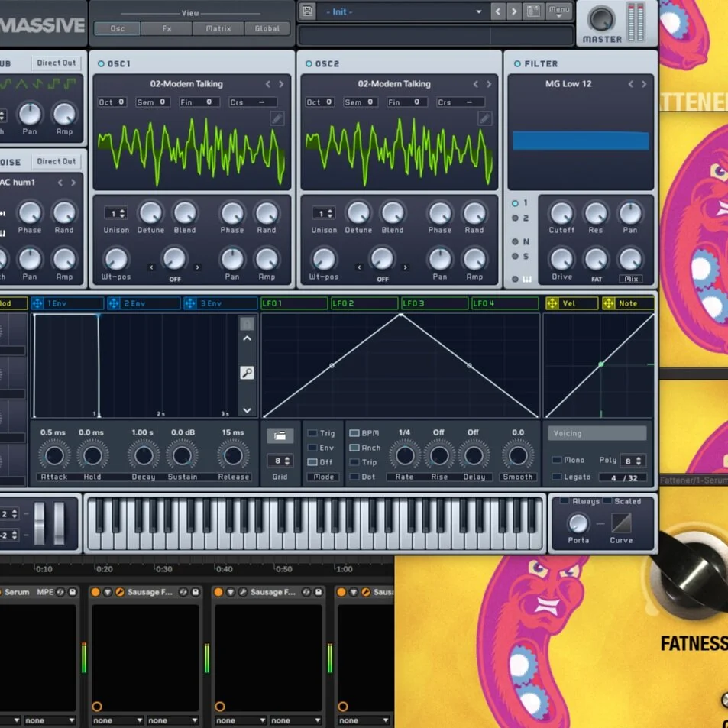Click the Voicing header button

pyautogui.click(x=597, y=433)
